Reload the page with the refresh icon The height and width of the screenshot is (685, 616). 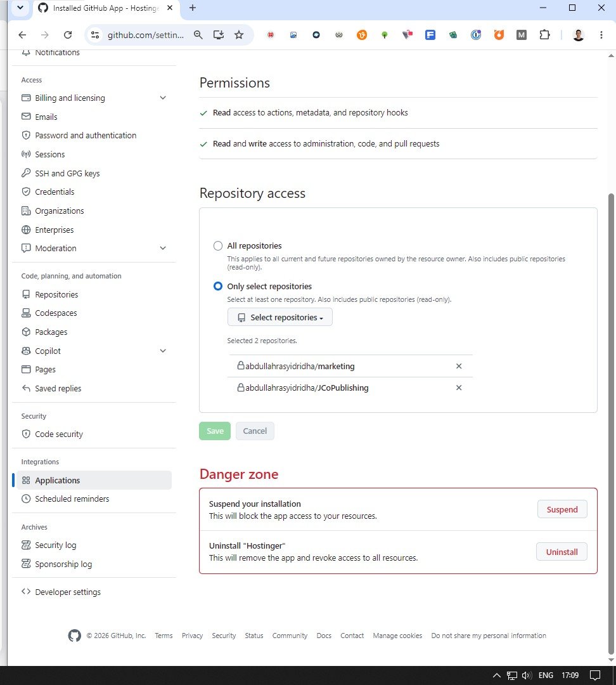[68, 35]
